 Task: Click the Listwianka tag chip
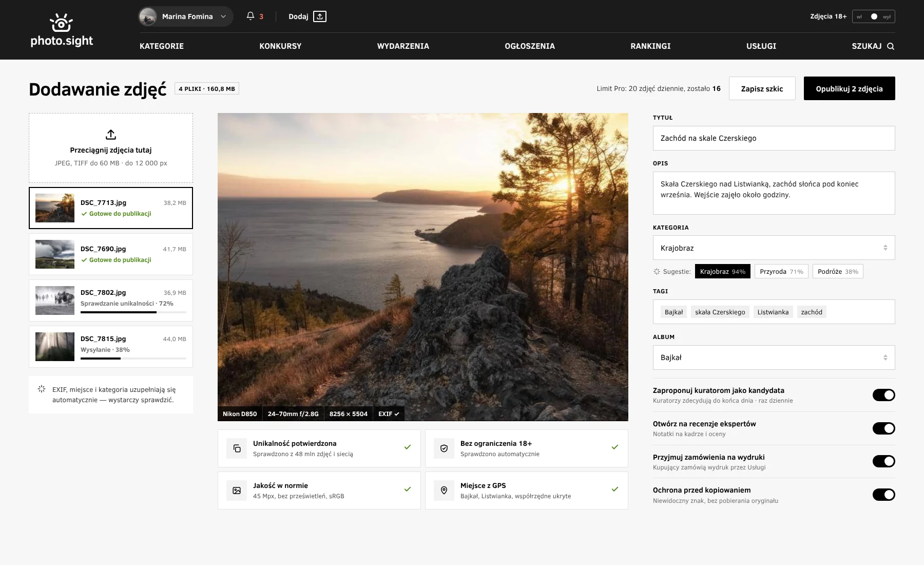pyautogui.click(x=773, y=312)
